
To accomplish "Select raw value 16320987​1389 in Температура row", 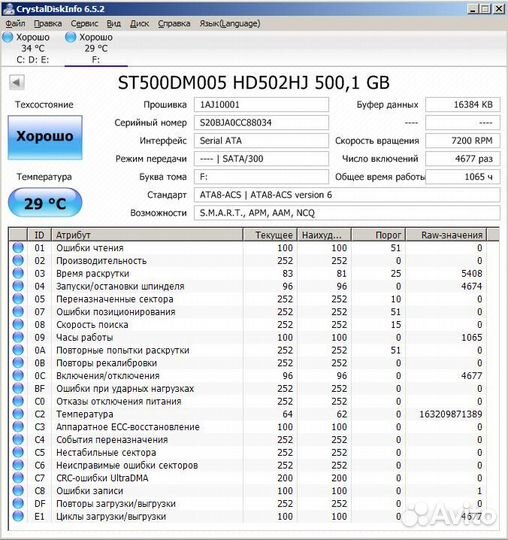I will (450, 414).
